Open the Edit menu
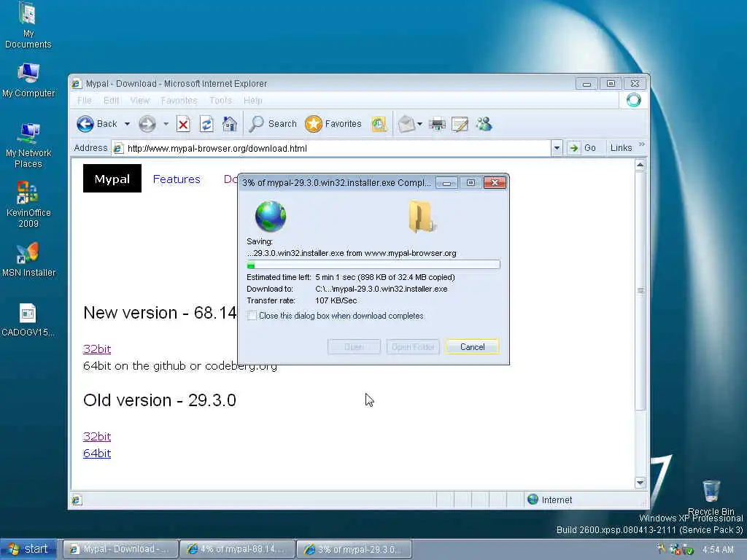Screen dimensions: 747x560 pyautogui.click(x=112, y=101)
